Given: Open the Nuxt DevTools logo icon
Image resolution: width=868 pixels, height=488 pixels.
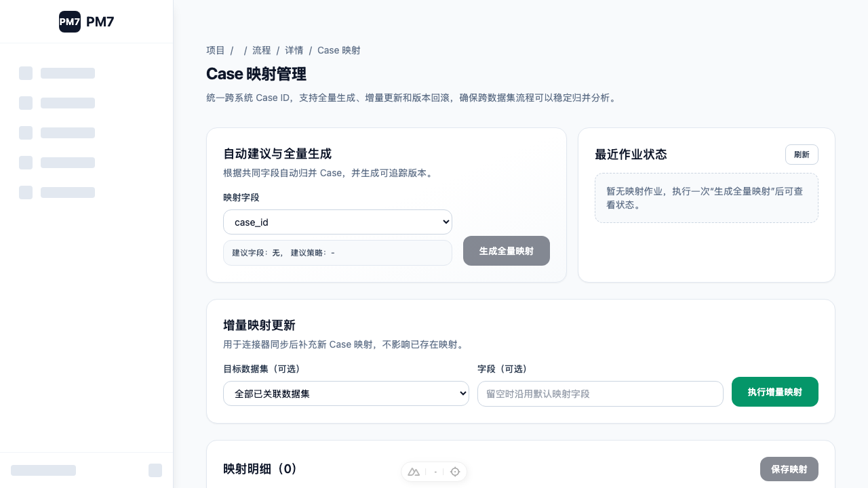Looking at the screenshot, I should point(414,472).
